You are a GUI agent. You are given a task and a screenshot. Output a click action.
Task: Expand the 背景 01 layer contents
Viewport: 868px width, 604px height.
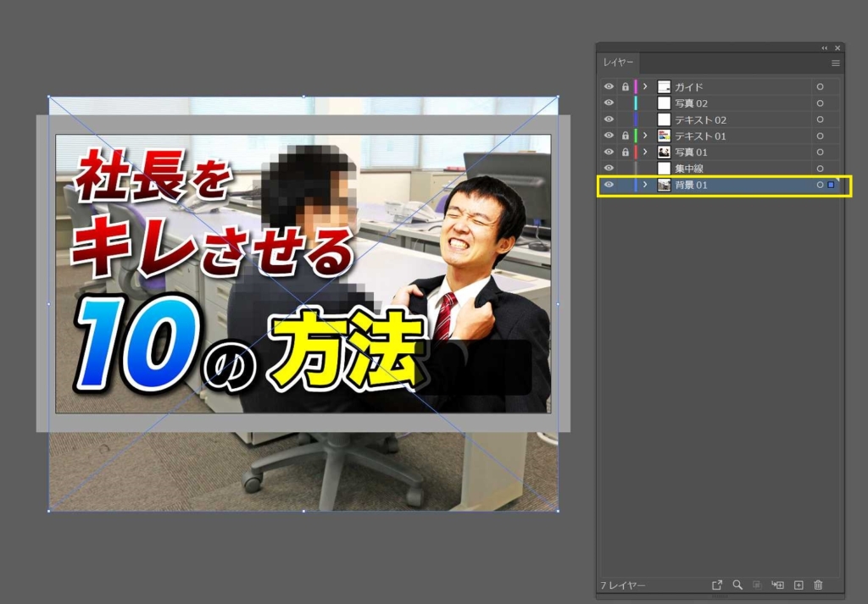point(645,184)
